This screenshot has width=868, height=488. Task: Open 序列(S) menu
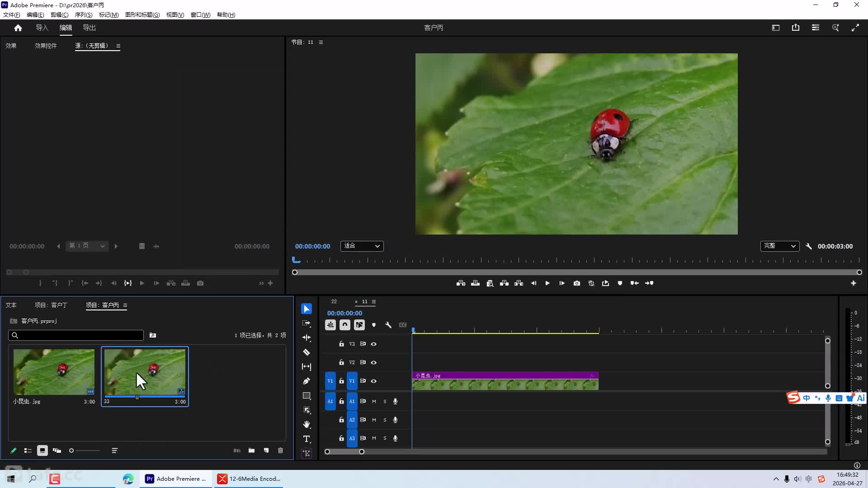point(84,15)
